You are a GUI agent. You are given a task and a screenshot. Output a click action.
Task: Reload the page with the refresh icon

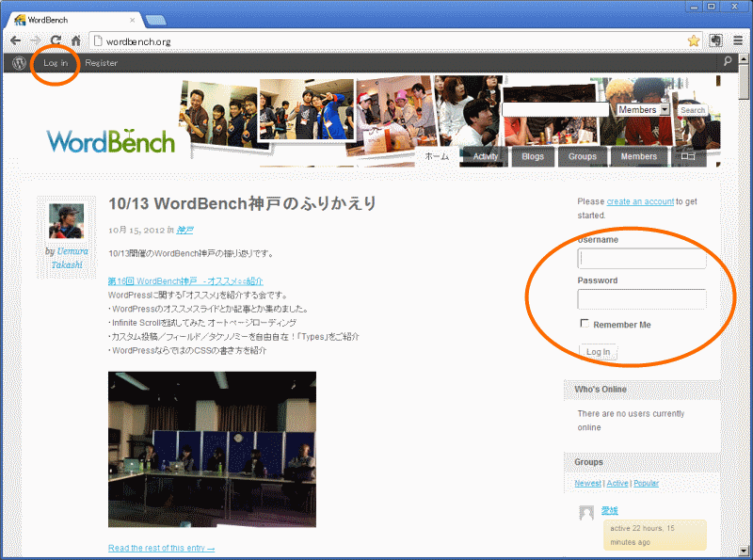point(56,40)
